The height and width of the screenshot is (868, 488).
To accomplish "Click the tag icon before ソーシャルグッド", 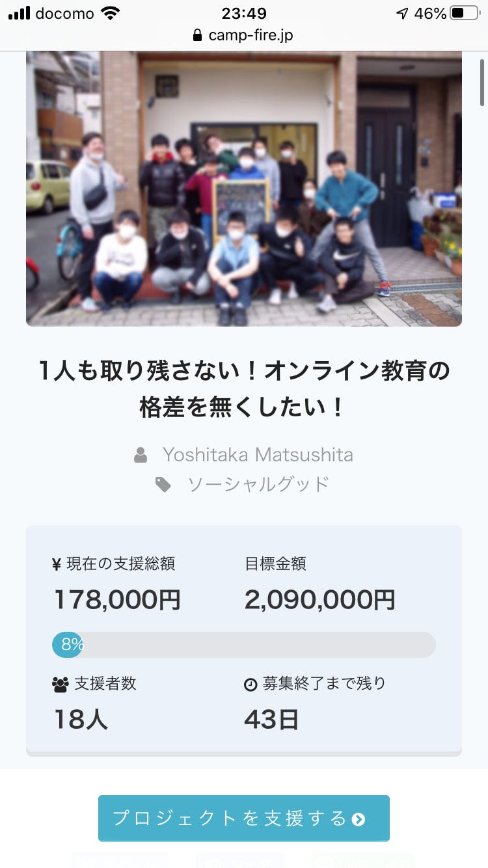I will coord(163,484).
